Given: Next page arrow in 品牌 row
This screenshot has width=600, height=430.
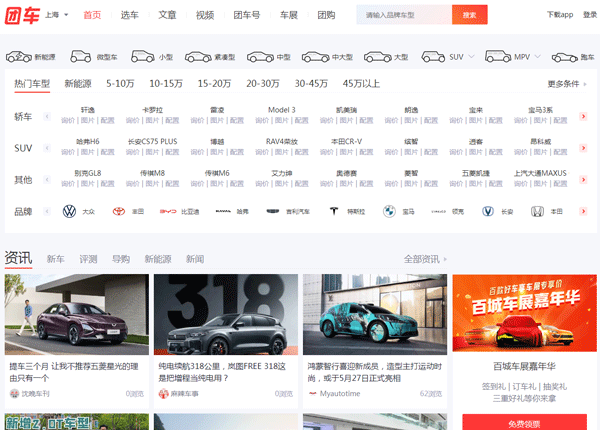Looking at the screenshot, I should [583, 211].
